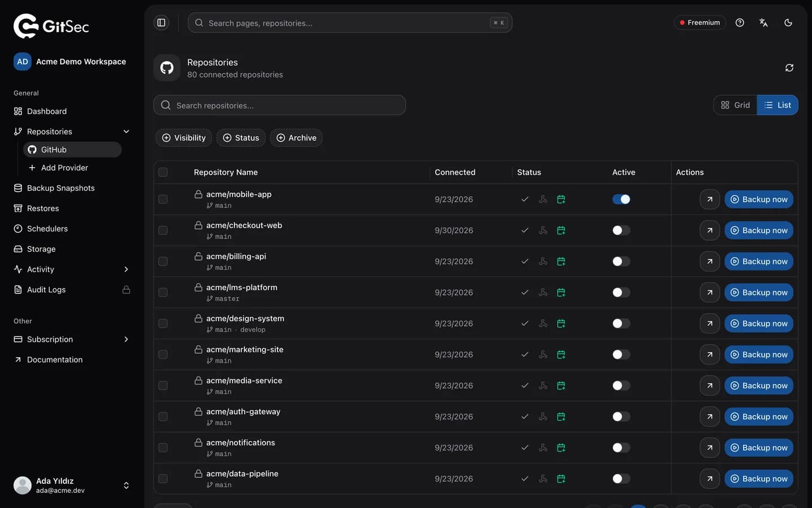The width and height of the screenshot is (812, 508).
Task: Check the select-all checkbox in the table header
Action: (x=163, y=172)
